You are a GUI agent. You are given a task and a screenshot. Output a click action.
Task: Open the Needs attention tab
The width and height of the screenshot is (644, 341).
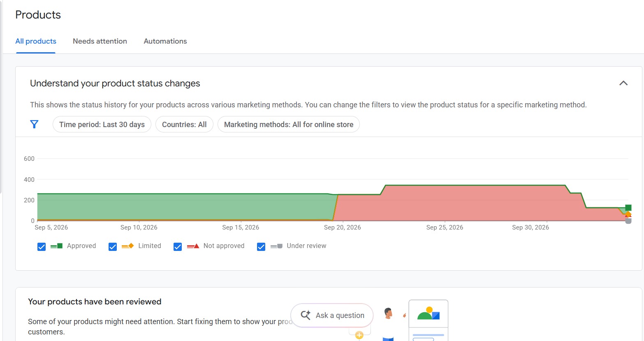pos(100,41)
